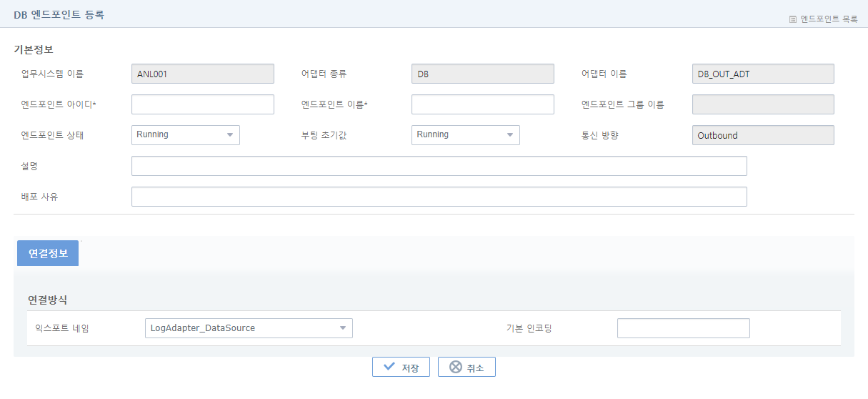
Task: Click the checkmark icon on 저장 button
Action: click(389, 367)
